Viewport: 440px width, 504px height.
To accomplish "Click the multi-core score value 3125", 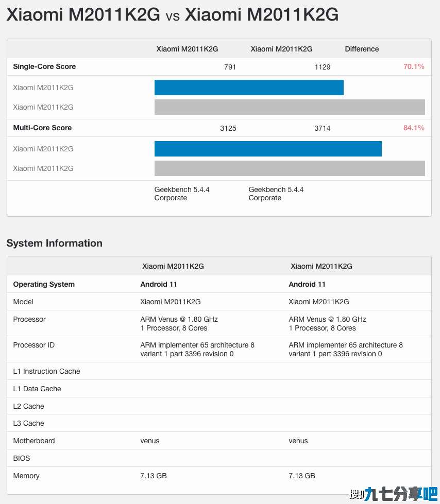I will pyautogui.click(x=228, y=128).
